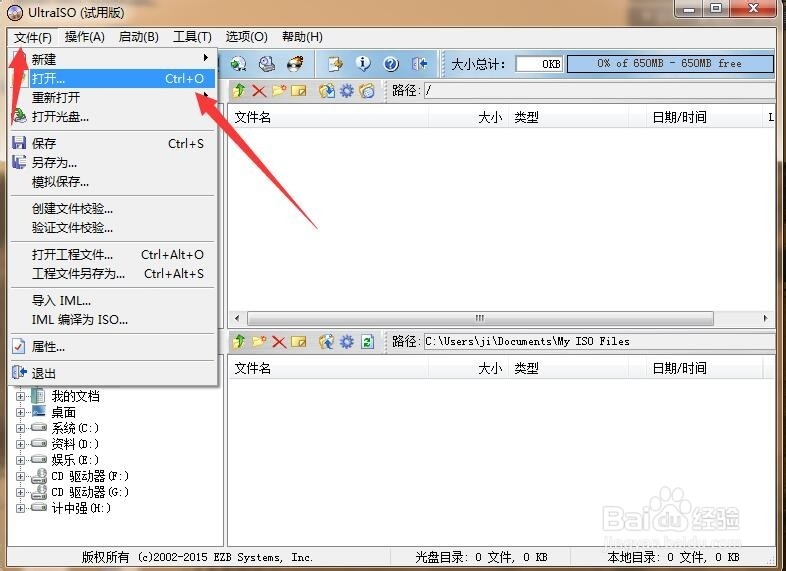Click the horizontal scrollbar thumb in image pane
786x571 pixels.
tap(480, 318)
